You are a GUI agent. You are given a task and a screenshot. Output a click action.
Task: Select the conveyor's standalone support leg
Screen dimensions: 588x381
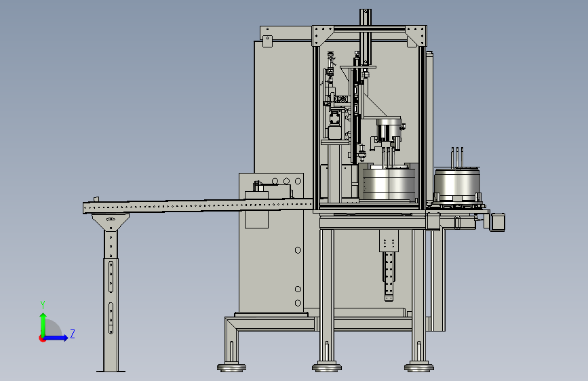111,292
